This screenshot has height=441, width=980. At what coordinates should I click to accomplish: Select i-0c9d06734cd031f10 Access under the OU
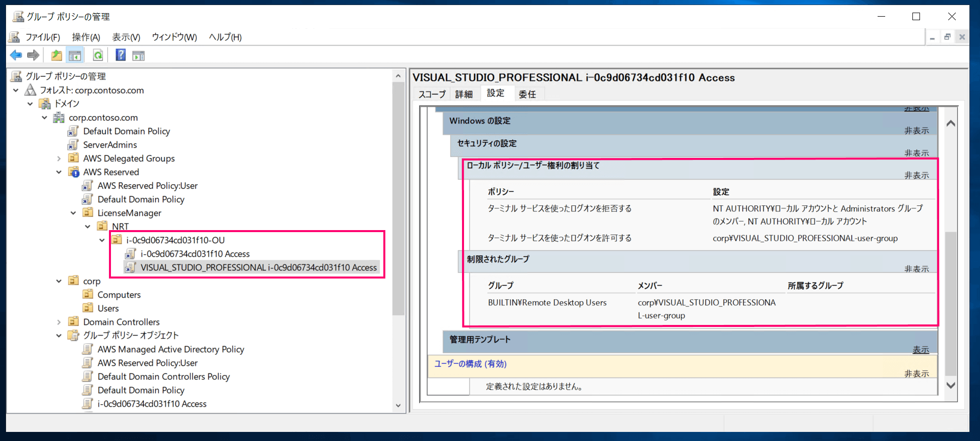pyautogui.click(x=195, y=254)
